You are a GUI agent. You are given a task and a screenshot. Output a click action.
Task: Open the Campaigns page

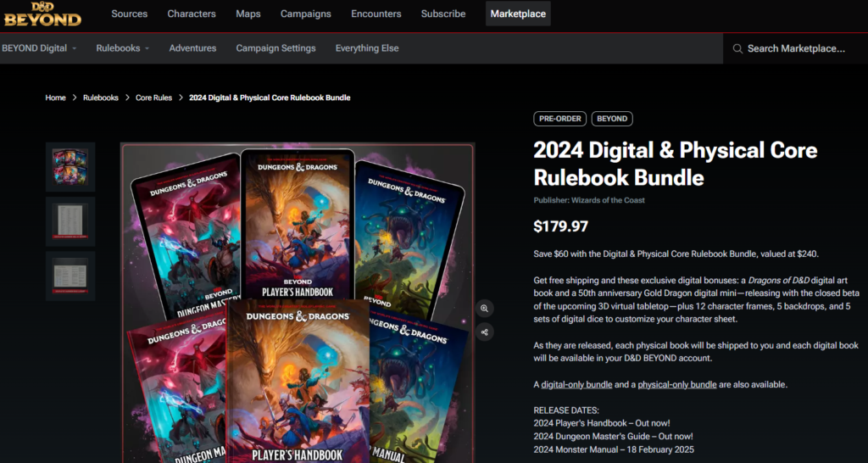pos(305,14)
